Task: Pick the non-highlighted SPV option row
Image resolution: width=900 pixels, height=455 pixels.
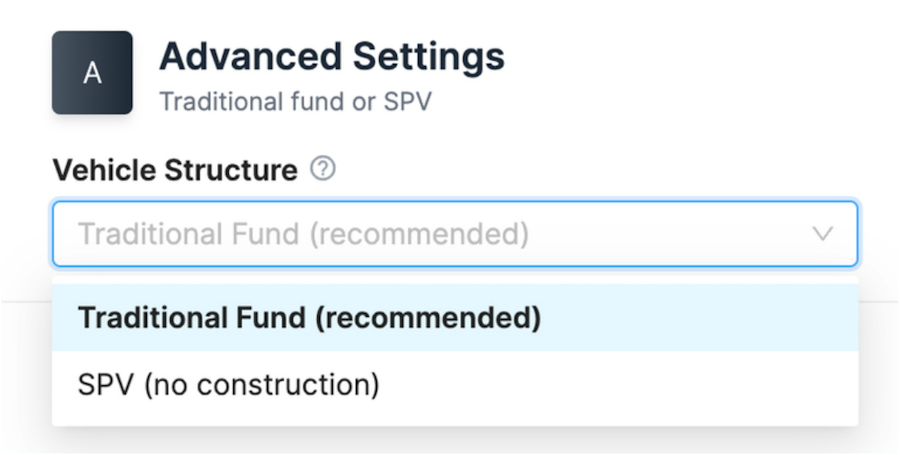Action: tap(455, 384)
